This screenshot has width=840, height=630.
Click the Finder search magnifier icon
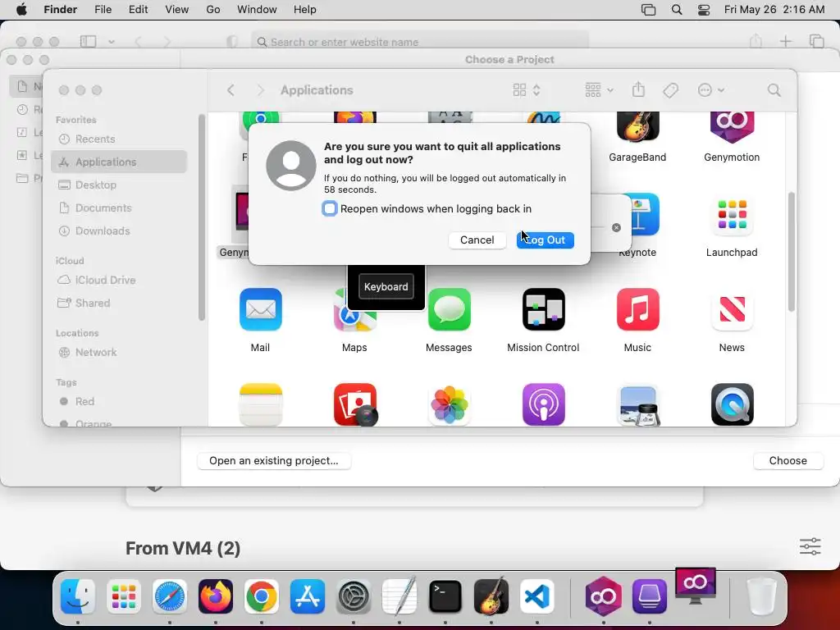pyautogui.click(x=774, y=90)
